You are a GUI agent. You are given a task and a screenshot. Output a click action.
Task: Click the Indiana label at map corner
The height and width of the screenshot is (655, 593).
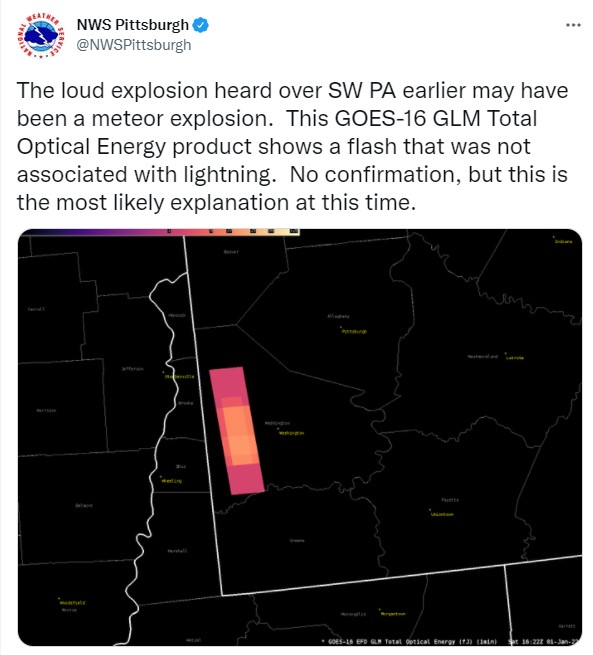[563, 241]
